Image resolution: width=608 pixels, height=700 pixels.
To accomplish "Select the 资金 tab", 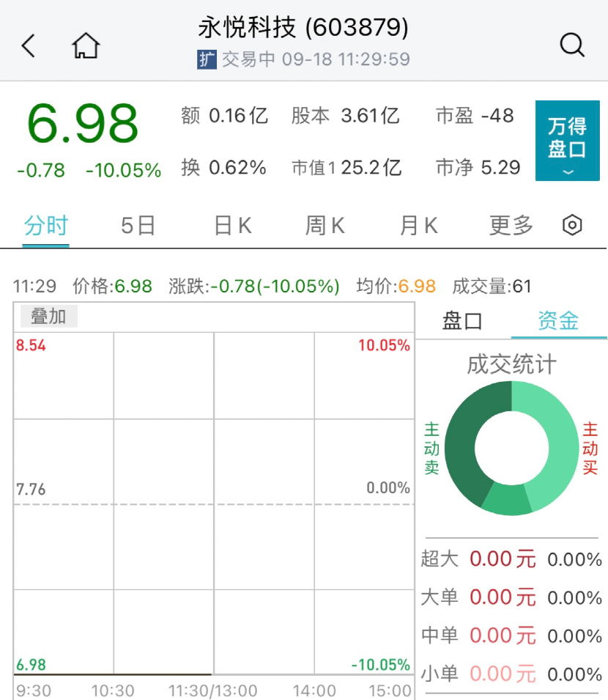I will (558, 321).
